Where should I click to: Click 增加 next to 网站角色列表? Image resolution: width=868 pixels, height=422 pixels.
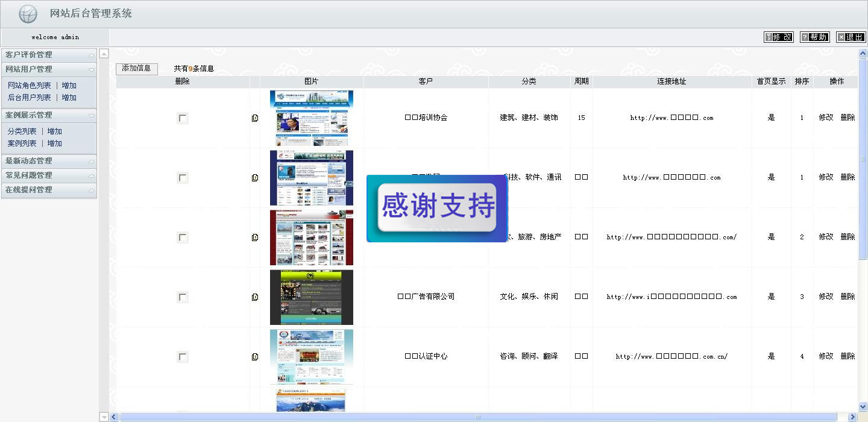tap(69, 86)
